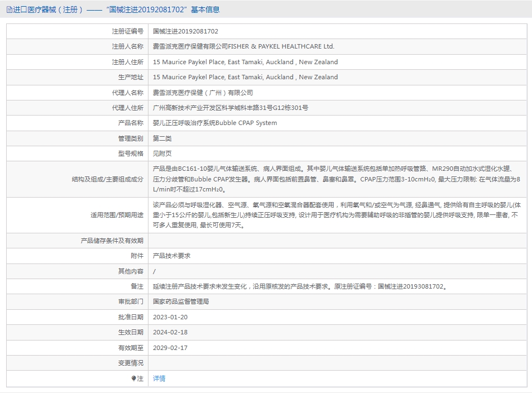This screenshot has height=393, width=532.
Task: Click the 变更情况 label
Action: [131, 363]
